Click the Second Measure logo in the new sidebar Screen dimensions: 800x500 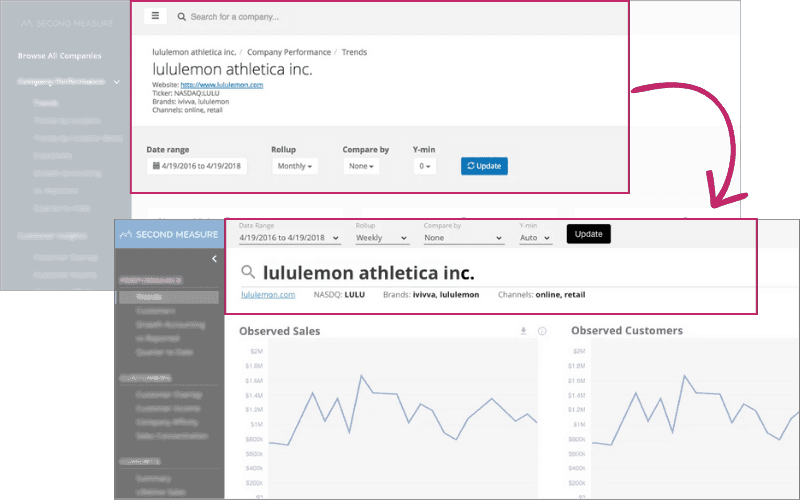(169, 234)
